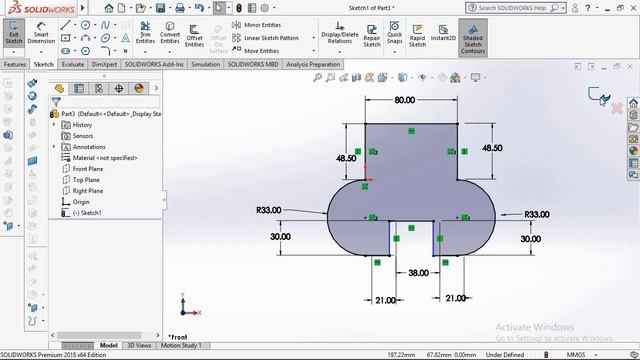Click Convert Entities

[x=170, y=33]
